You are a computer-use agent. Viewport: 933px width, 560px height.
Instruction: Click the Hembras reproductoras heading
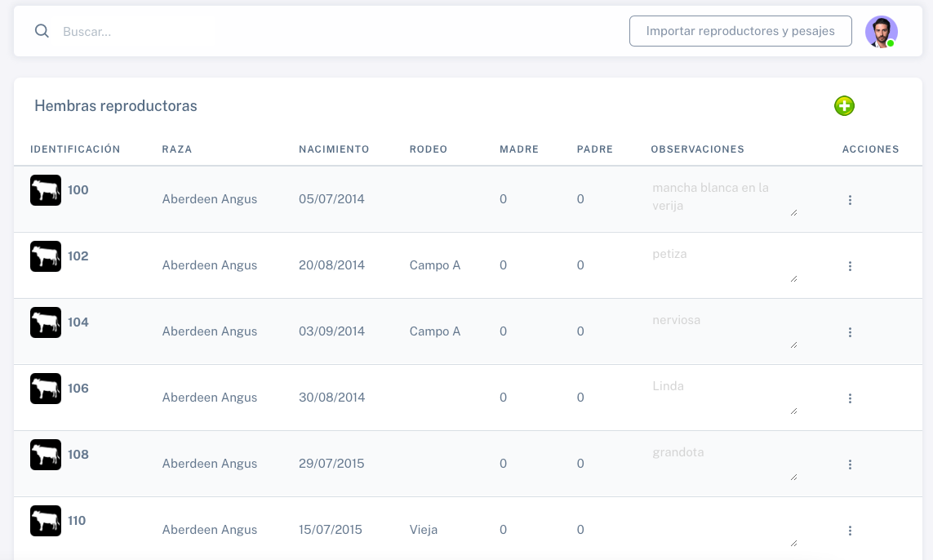[x=115, y=106]
